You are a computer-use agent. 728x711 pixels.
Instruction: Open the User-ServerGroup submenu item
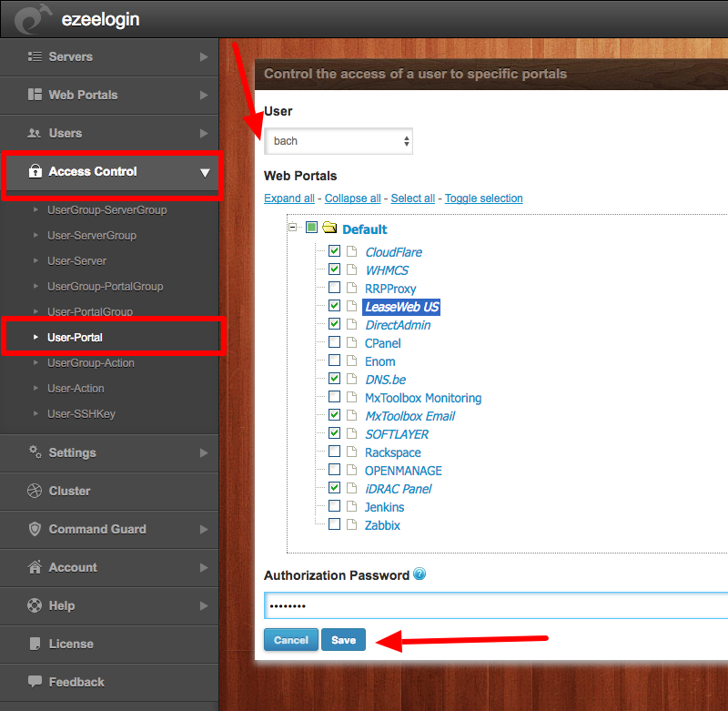coord(92,236)
